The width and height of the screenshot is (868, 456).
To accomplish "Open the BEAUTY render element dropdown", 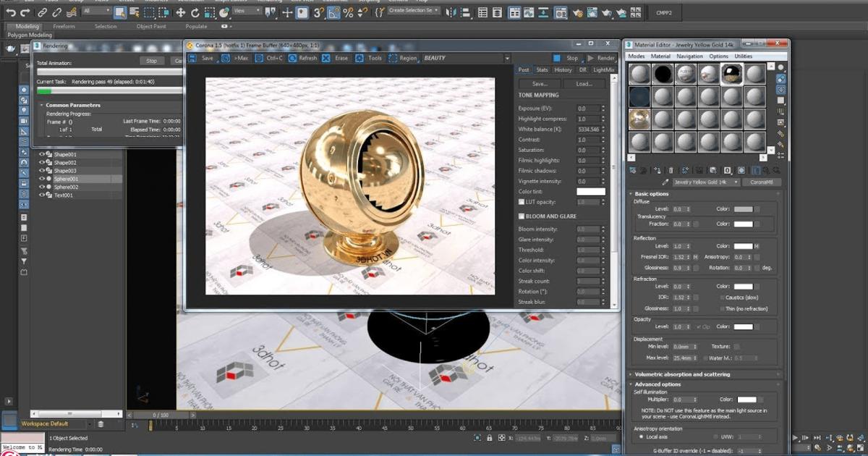I will click(x=506, y=58).
